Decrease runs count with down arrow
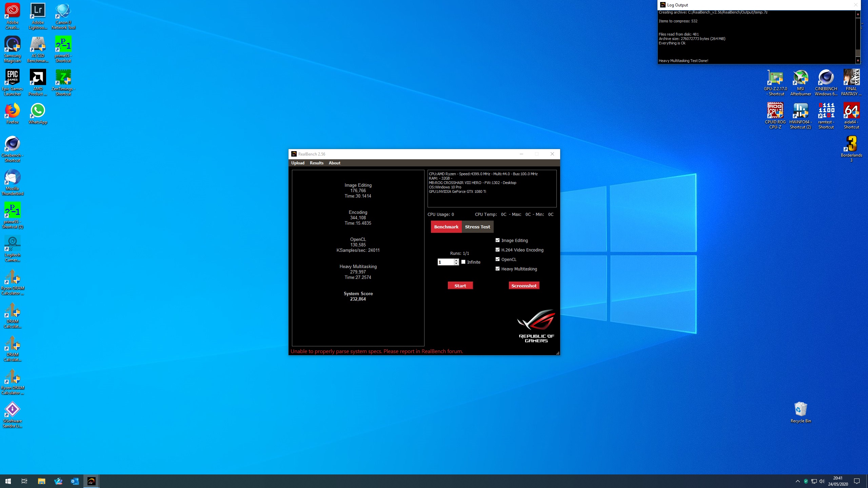Screen dimensions: 868x488 pos(456,264)
